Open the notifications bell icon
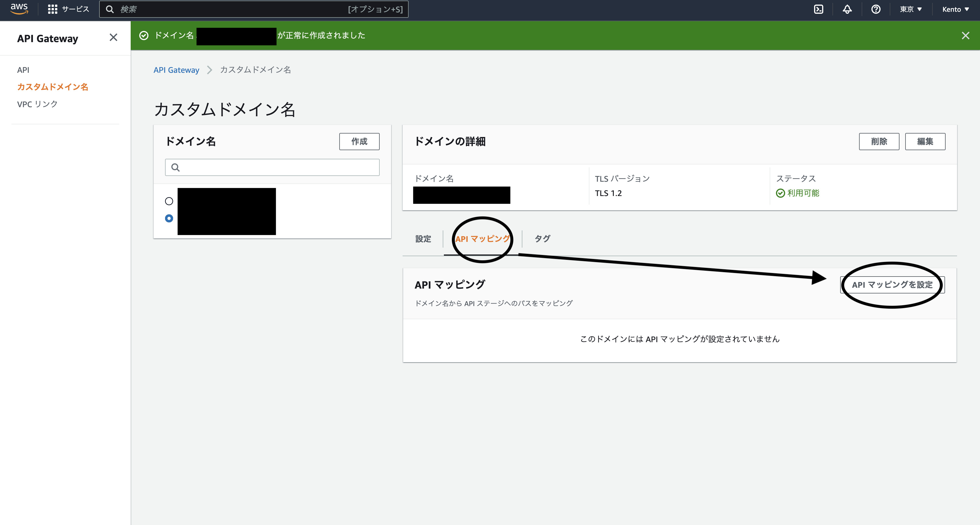This screenshot has height=525, width=980. click(847, 9)
